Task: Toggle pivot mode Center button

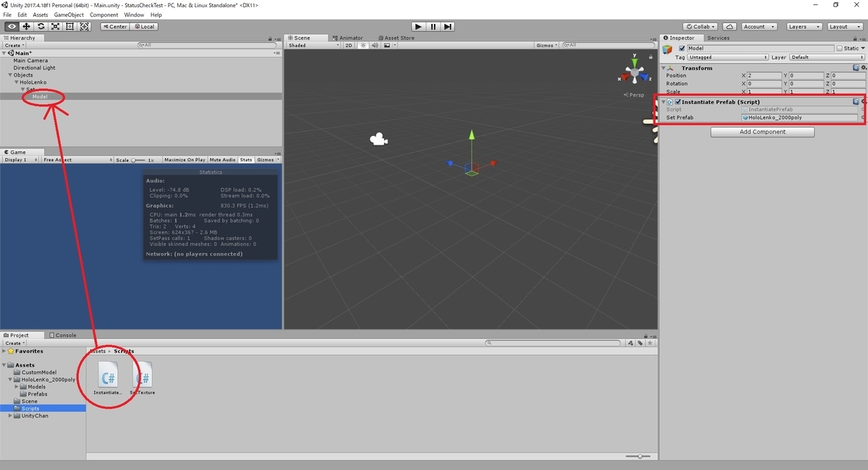Action: tap(114, 27)
